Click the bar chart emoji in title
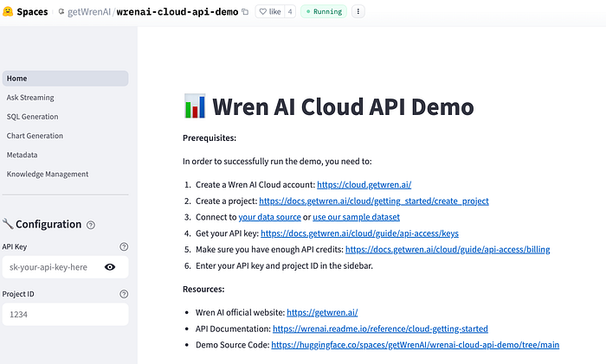The height and width of the screenshot is (364, 606). tap(195, 106)
